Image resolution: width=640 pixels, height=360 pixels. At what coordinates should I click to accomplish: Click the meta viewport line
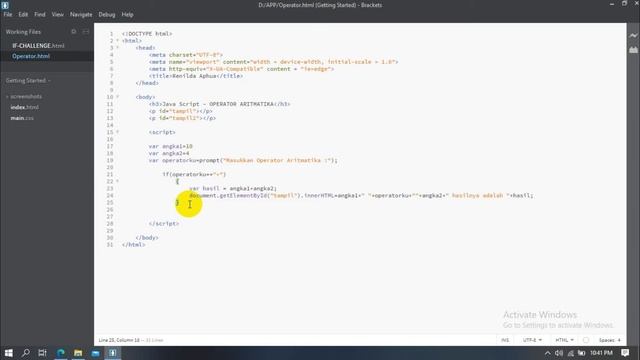click(273, 62)
